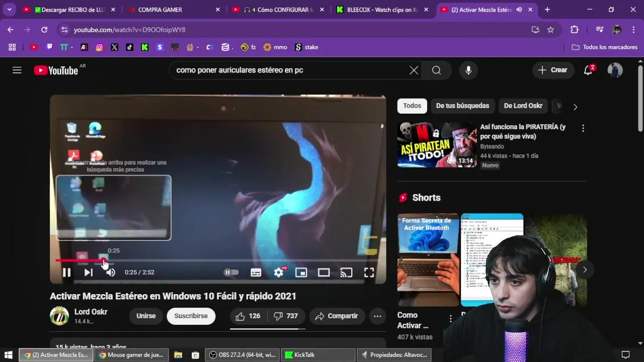The image size is (644, 362).
Task: Toggle subtitles in the video player
Action: 256,273
